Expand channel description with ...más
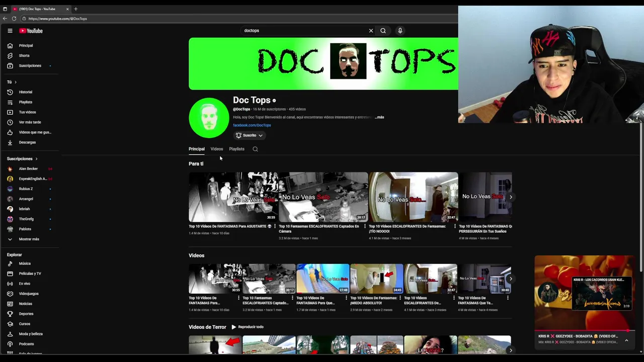The width and height of the screenshot is (644, 362). [379, 117]
